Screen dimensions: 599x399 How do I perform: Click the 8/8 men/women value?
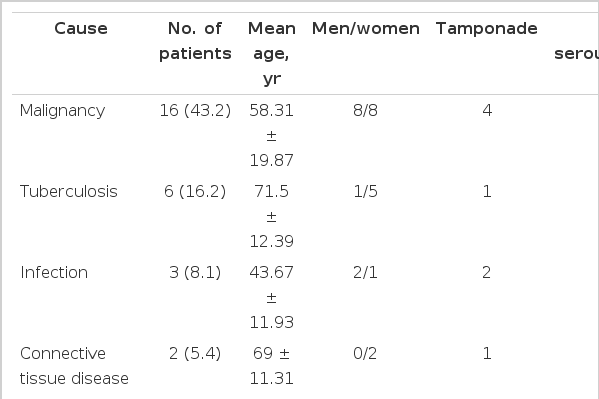(366, 111)
